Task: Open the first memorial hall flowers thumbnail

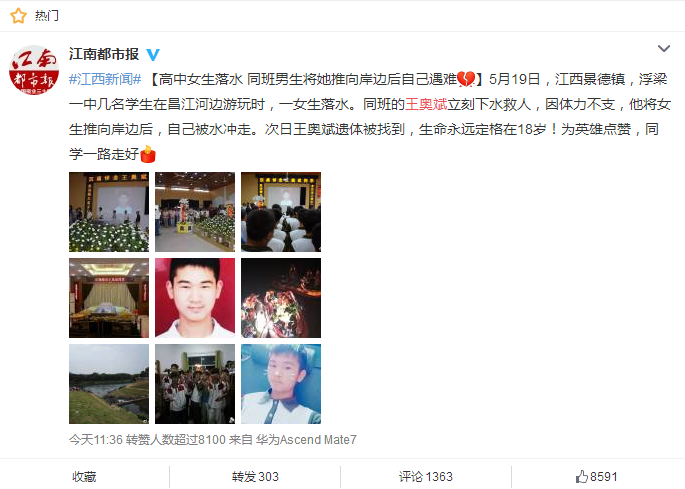Action: 109,212
